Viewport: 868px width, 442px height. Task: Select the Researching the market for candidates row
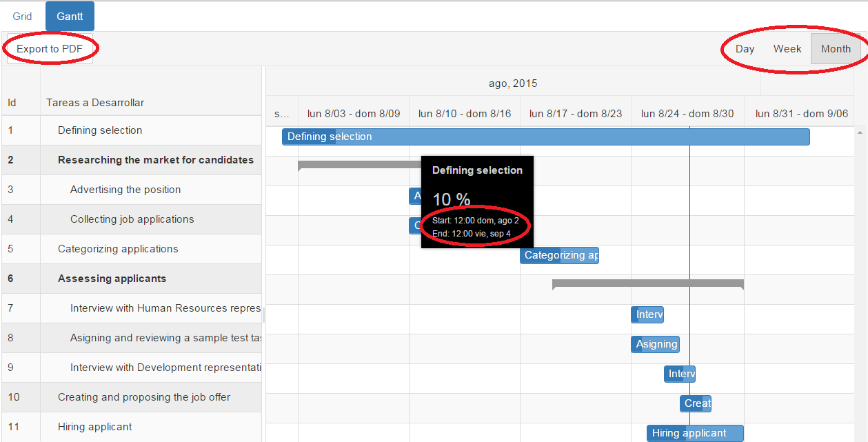point(132,160)
